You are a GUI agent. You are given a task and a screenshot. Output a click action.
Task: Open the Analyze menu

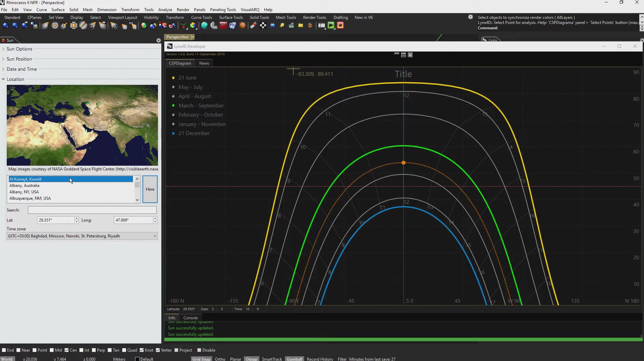(165, 10)
